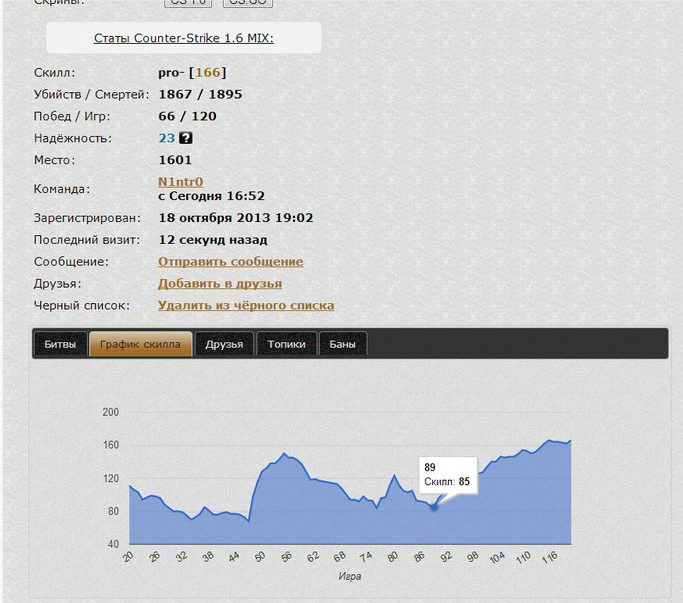This screenshot has width=683, height=603.
Task: Open the N1ntr0 team link
Action: click(180, 182)
